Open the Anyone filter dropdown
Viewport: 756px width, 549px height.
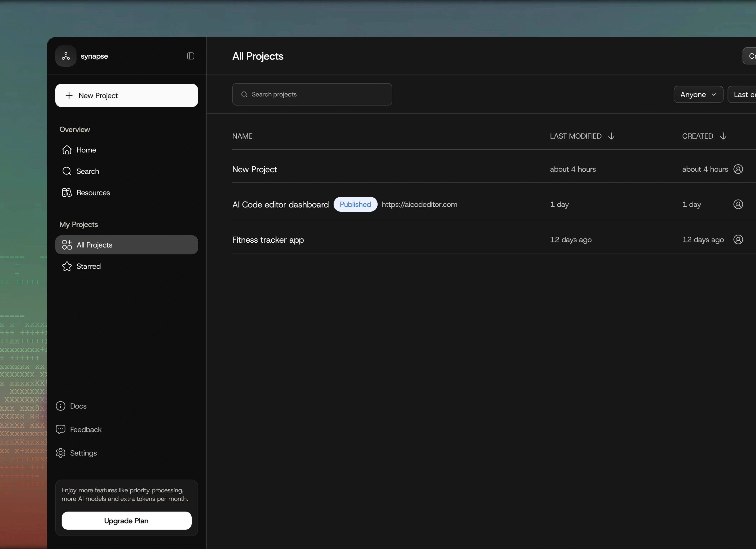(698, 94)
